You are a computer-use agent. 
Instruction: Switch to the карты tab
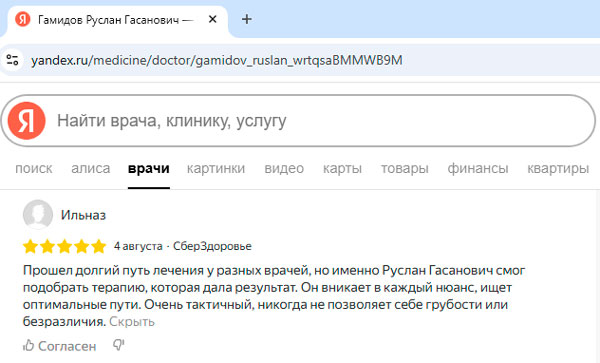[x=342, y=168]
